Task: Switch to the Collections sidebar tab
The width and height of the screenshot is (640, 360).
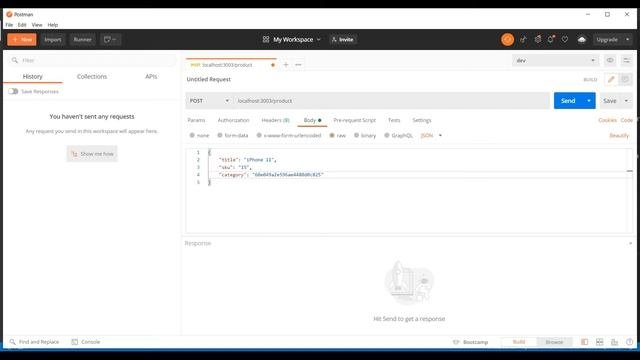Action: 92,76
